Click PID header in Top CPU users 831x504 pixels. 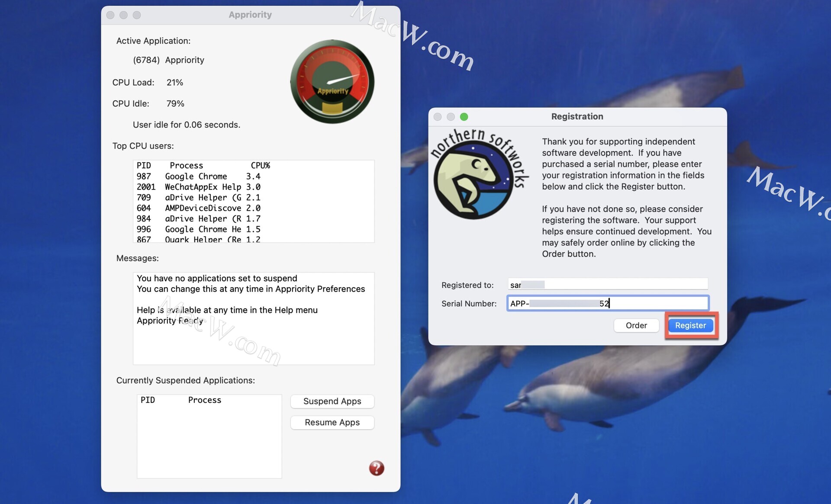(144, 165)
